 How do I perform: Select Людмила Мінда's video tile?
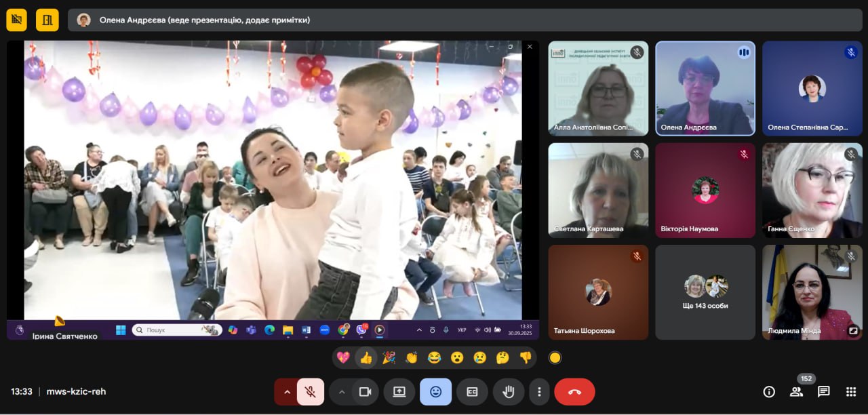coord(812,292)
